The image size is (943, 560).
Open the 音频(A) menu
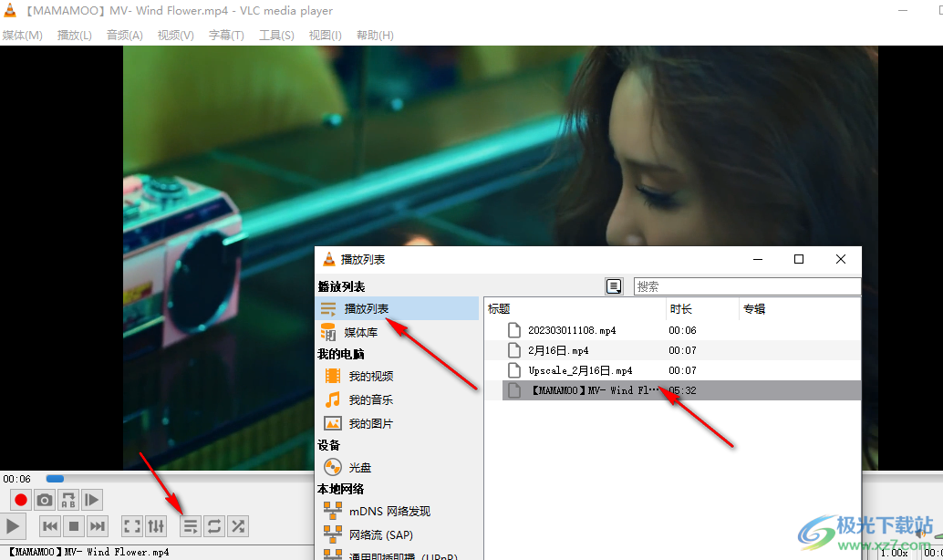coord(125,35)
